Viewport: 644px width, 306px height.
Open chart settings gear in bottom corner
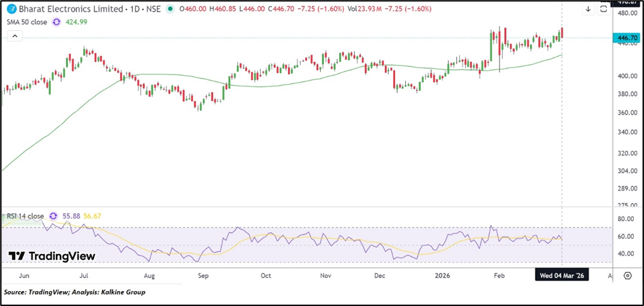point(627,275)
